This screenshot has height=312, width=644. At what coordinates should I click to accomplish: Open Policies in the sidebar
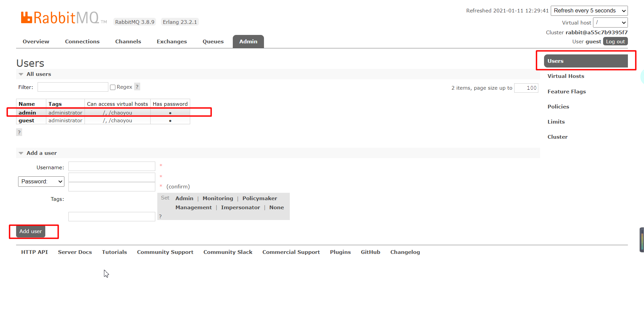(x=558, y=107)
